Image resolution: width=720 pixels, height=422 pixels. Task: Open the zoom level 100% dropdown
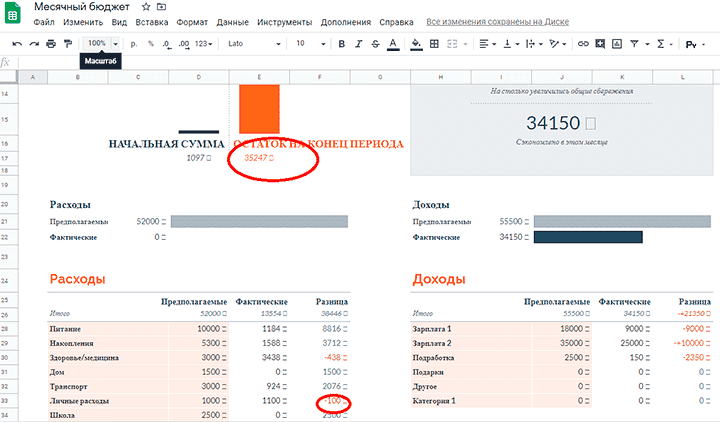[x=102, y=44]
